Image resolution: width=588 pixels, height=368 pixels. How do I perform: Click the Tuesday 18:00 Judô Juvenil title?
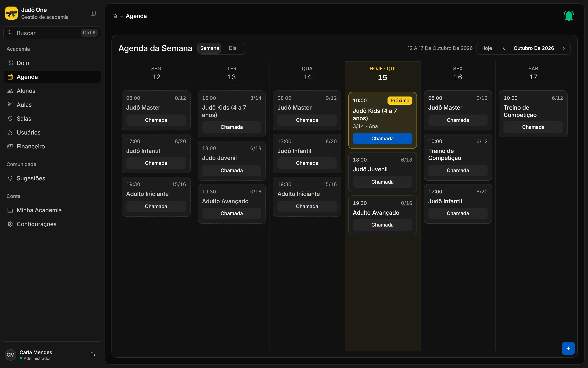(219, 158)
